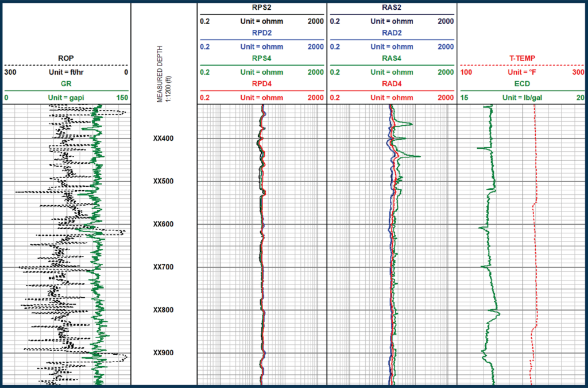Click the green RPS4 curve label
Image resolution: width=588 pixels, height=388 pixels.
pos(261,58)
